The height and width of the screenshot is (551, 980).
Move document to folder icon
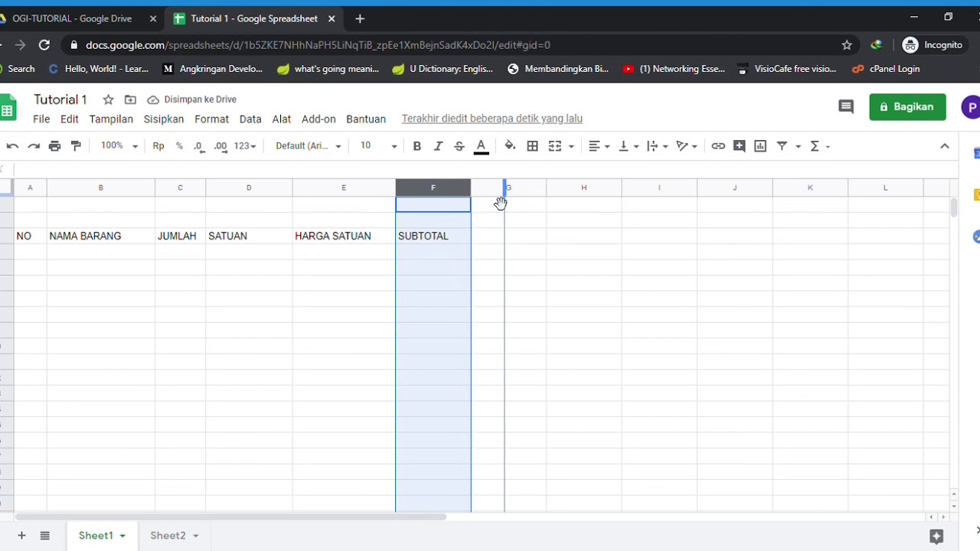[x=130, y=99]
